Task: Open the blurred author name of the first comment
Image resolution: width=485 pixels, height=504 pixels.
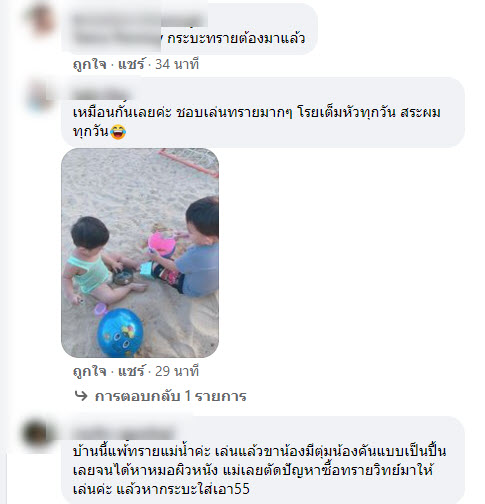Action: [x=138, y=20]
